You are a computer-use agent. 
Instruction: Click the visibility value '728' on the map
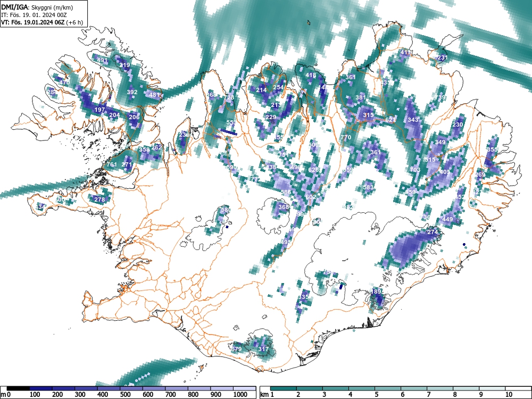229,98
